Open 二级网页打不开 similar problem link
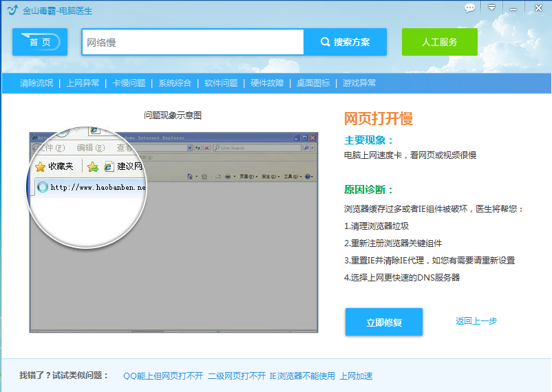The width and height of the screenshot is (552, 392). point(237,375)
